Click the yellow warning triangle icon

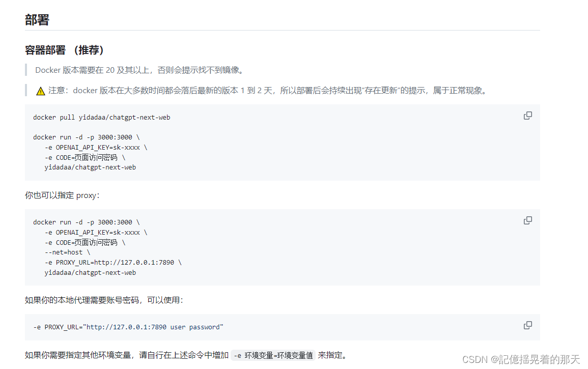click(x=39, y=90)
